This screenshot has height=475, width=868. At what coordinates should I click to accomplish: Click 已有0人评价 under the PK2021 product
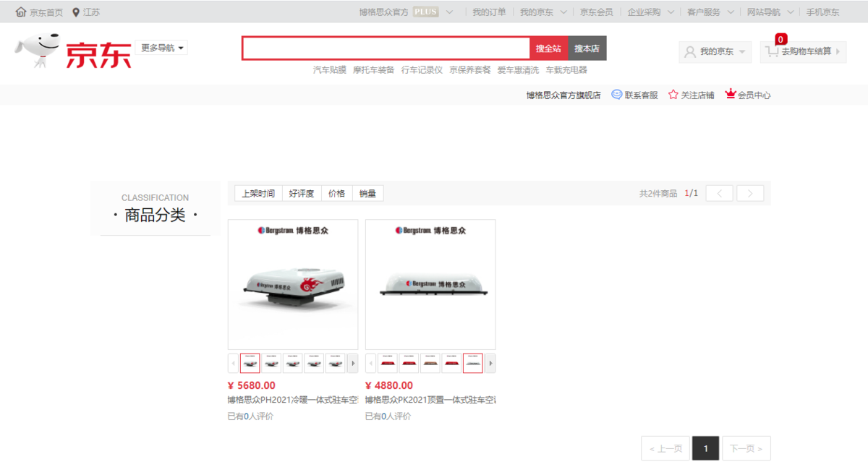[388, 416]
